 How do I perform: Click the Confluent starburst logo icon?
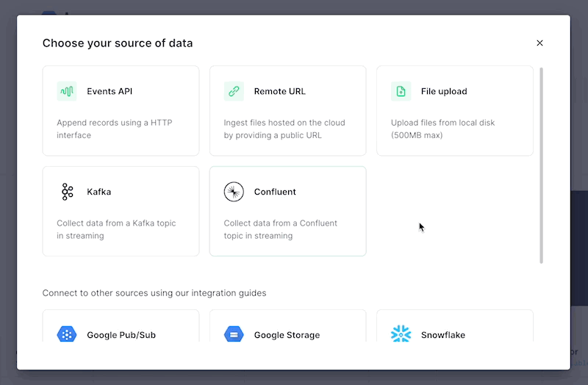click(234, 192)
